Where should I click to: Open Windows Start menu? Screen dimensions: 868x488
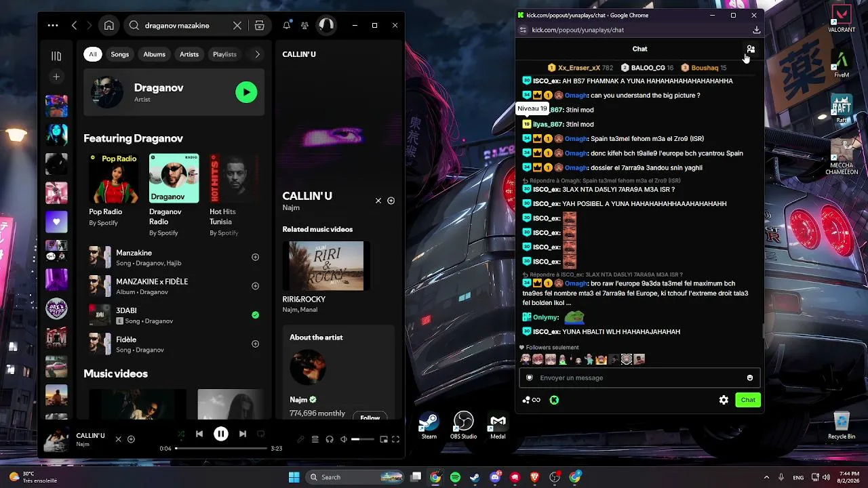pos(294,477)
